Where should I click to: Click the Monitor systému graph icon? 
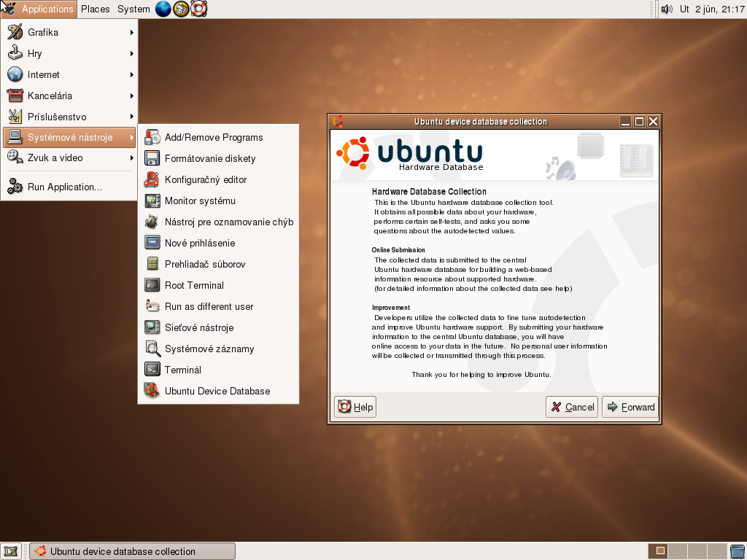152,201
